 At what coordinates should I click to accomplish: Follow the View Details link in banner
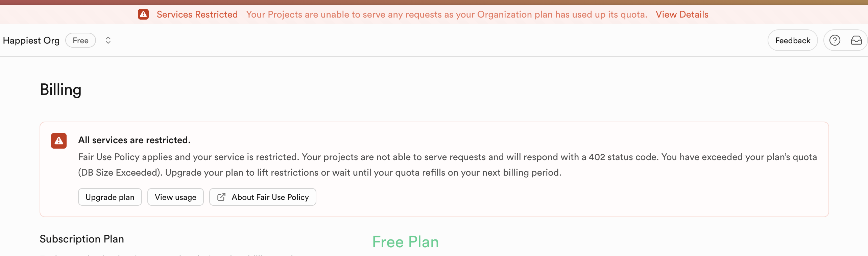click(x=682, y=15)
